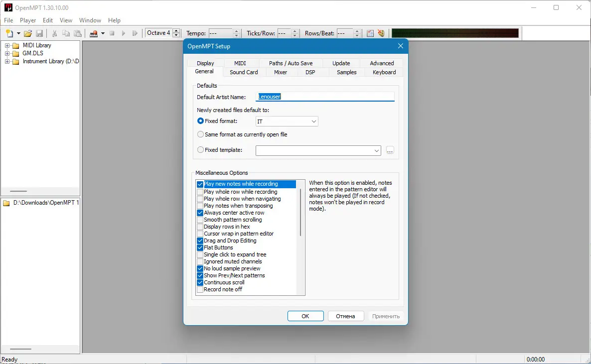Click the Rows/Beat spinner arrows
The height and width of the screenshot is (364, 591).
(357, 33)
